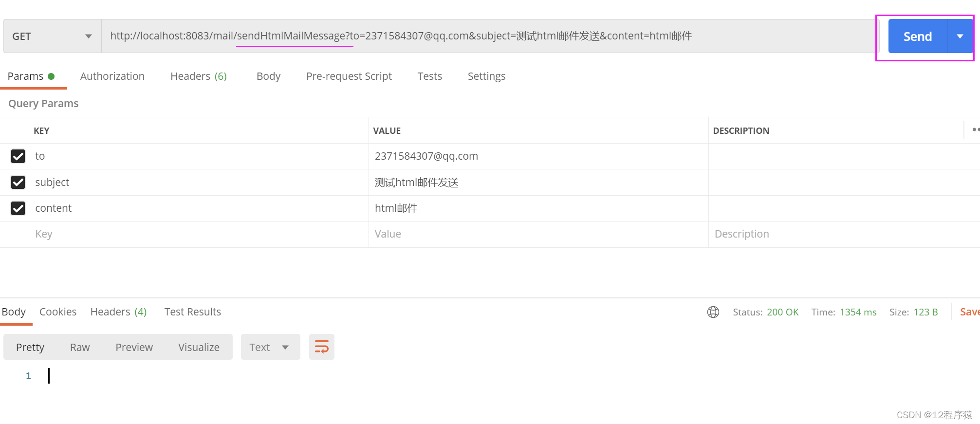The image size is (980, 424).
Task: Click the empty Key placeholder field
Action: pos(199,234)
